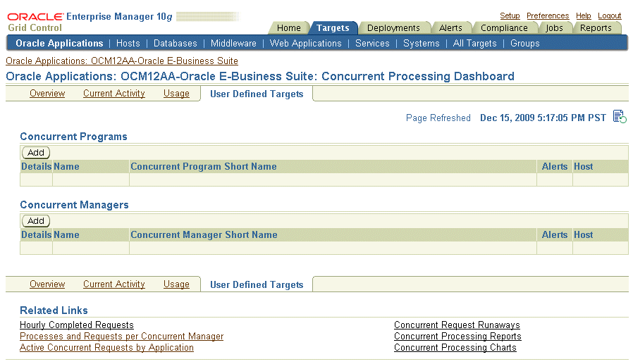
Task: Click the OCM12AA-Oracle E-Business Suite breadcrumb link
Action: 122,61
